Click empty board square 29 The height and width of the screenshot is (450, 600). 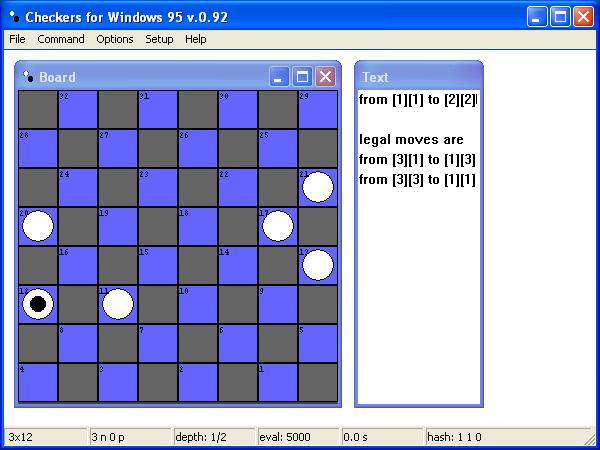click(318, 109)
